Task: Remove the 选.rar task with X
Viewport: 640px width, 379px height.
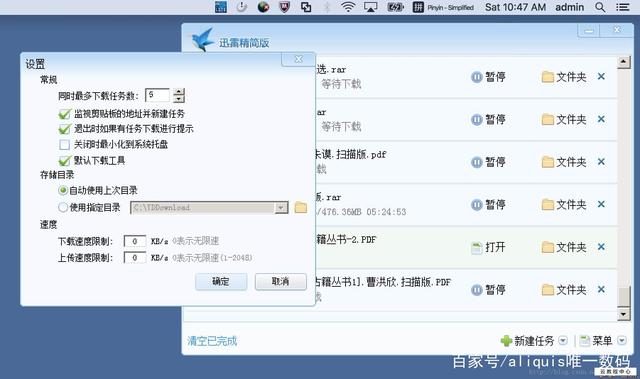Action: click(x=601, y=76)
